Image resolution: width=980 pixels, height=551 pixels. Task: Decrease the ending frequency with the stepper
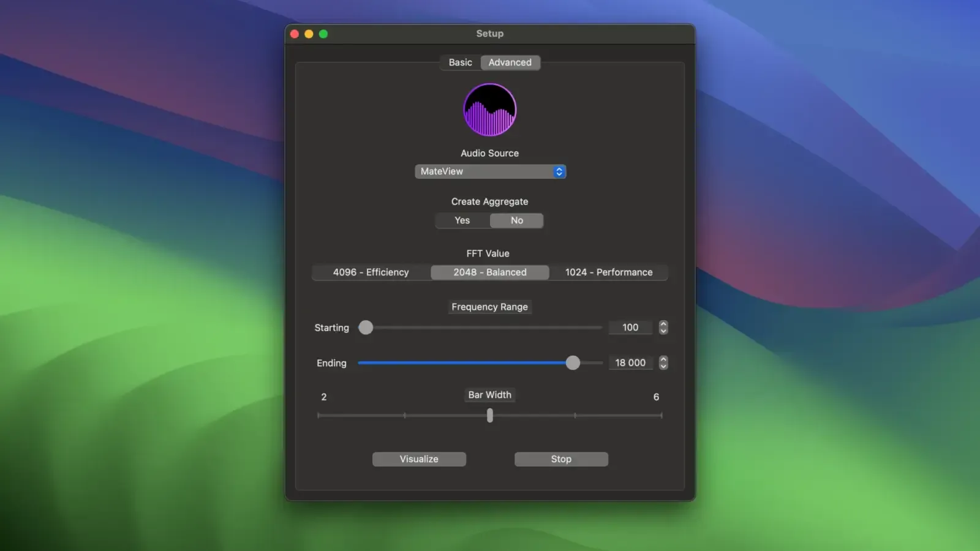[663, 366]
